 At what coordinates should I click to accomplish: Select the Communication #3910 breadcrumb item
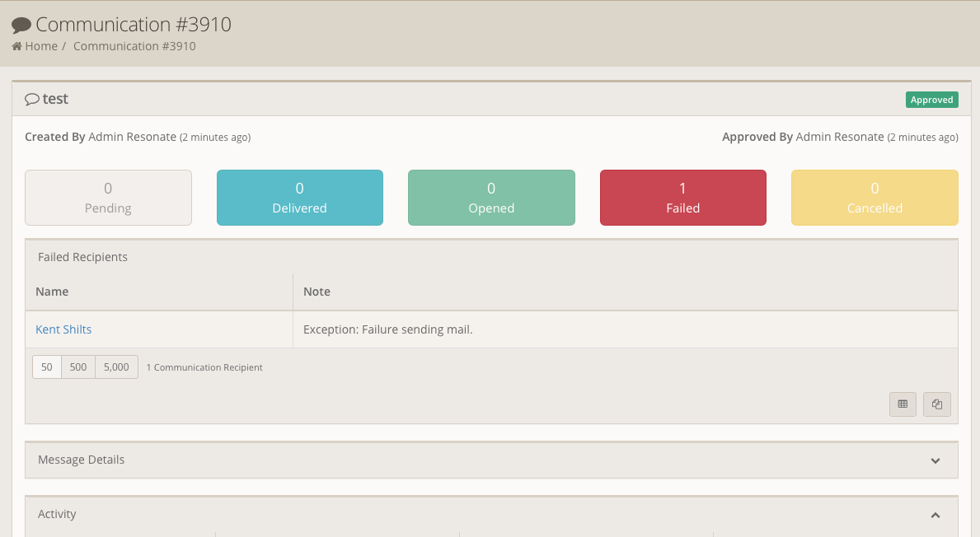134,46
